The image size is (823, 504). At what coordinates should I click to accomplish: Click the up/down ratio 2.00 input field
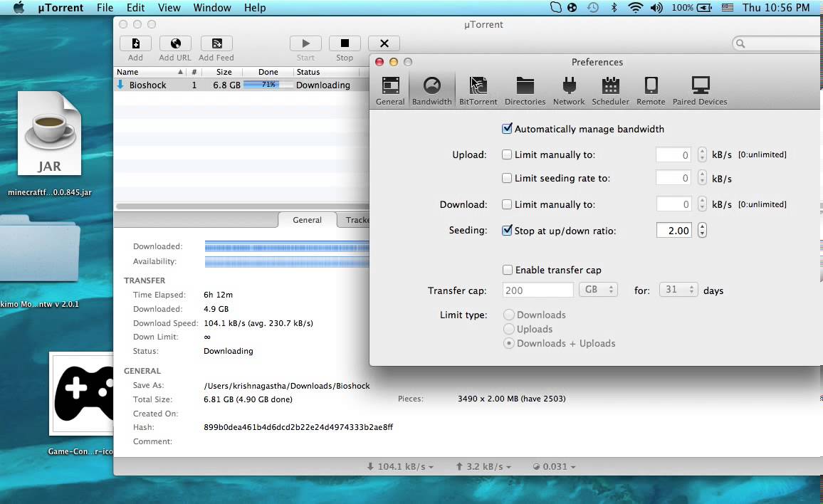pyautogui.click(x=674, y=230)
